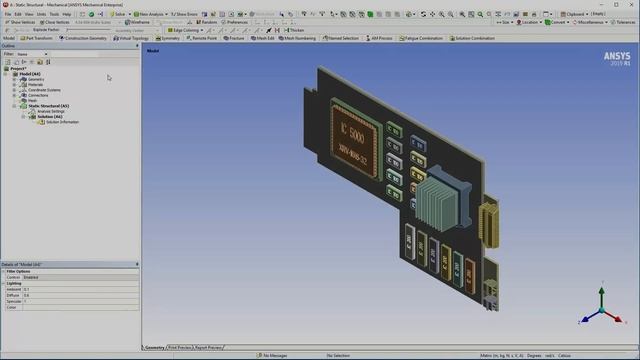
Task: Click Mesh Edit toolbar item
Action: (x=262, y=38)
